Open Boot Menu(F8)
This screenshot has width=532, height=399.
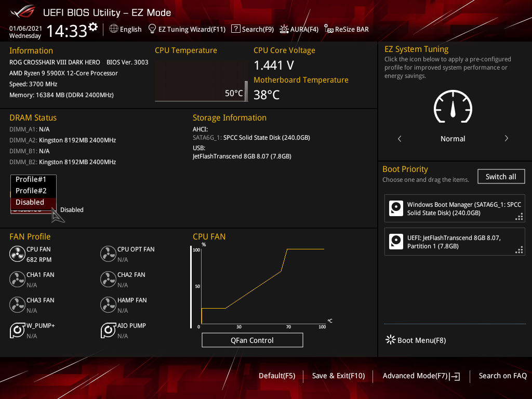pyautogui.click(x=416, y=340)
